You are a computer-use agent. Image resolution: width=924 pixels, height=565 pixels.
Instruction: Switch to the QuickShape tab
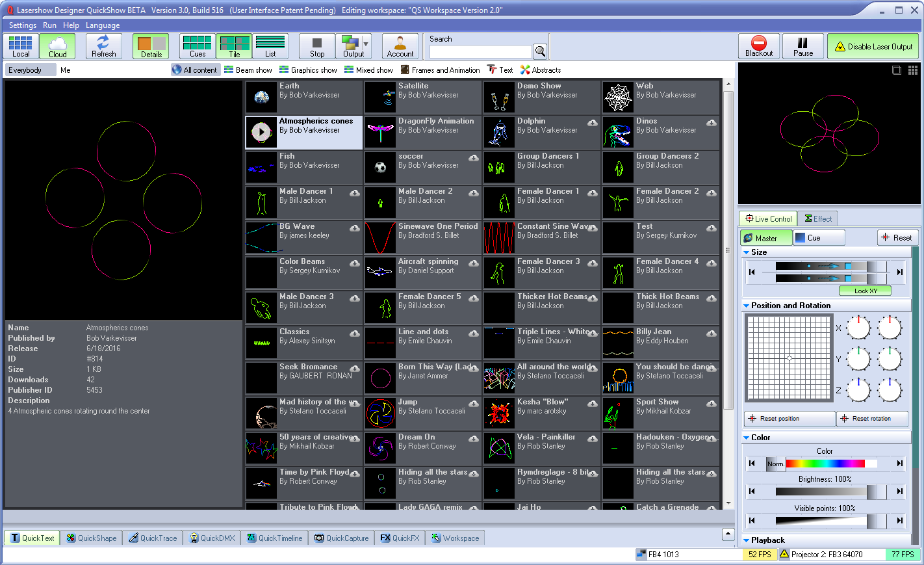click(x=92, y=538)
